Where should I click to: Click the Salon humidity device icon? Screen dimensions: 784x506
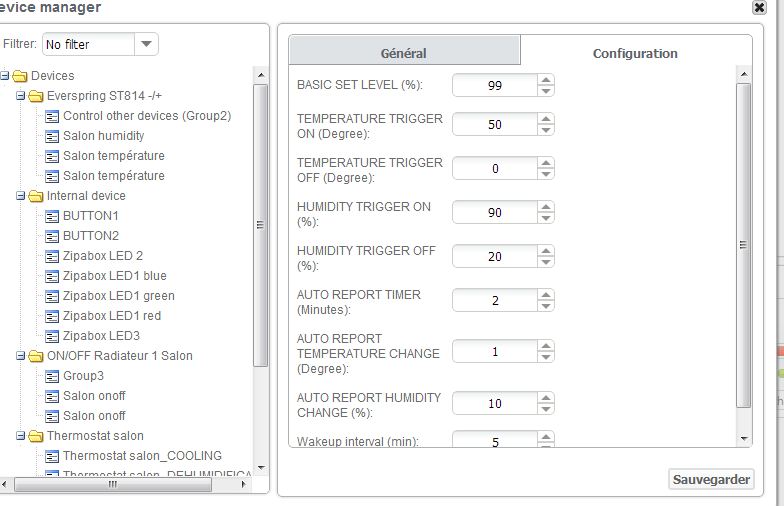52,136
